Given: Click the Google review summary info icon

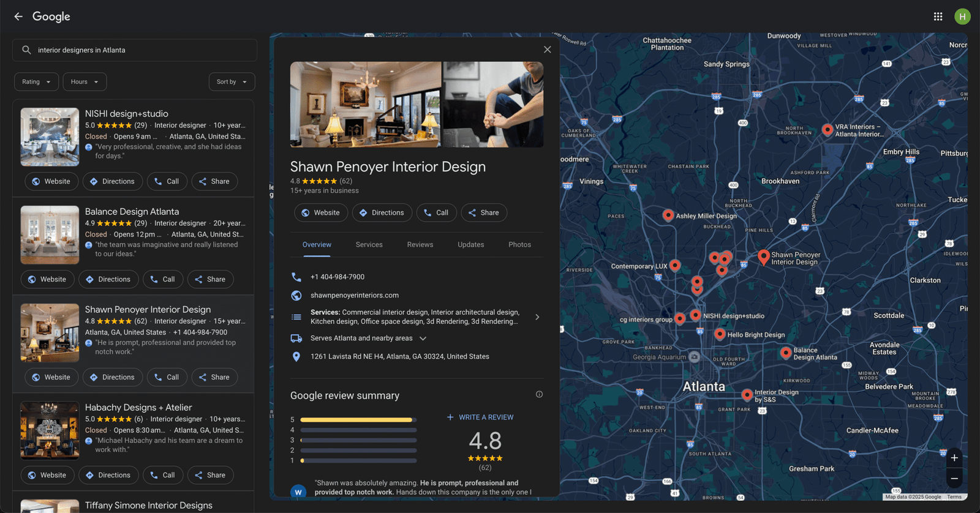Looking at the screenshot, I should (x=539, y=394).
